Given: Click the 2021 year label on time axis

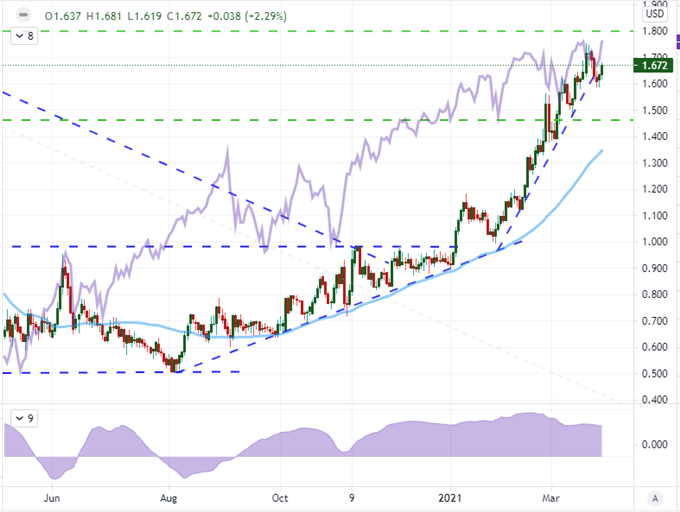Looking at the screenshot, I should point(450,498).
